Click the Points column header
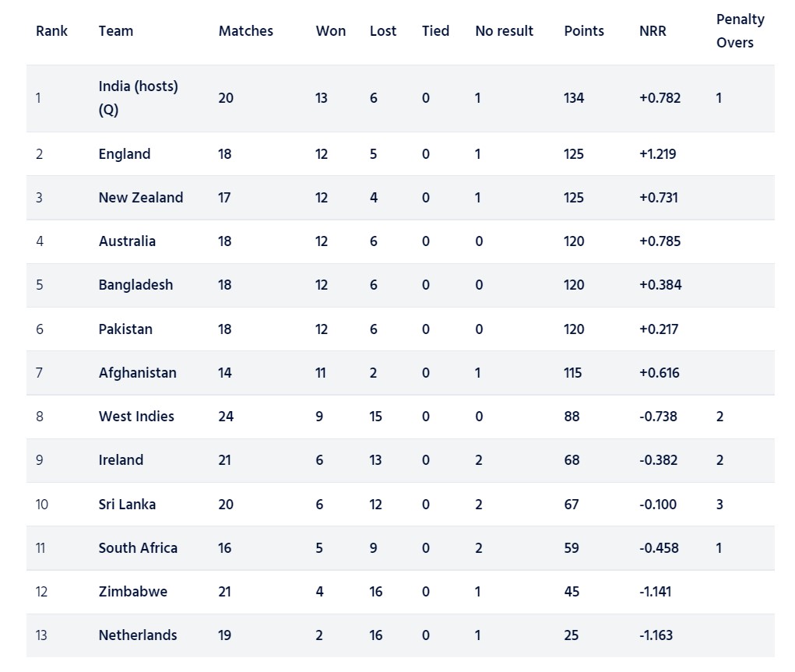The image size is (795, 672). (584, 31)
